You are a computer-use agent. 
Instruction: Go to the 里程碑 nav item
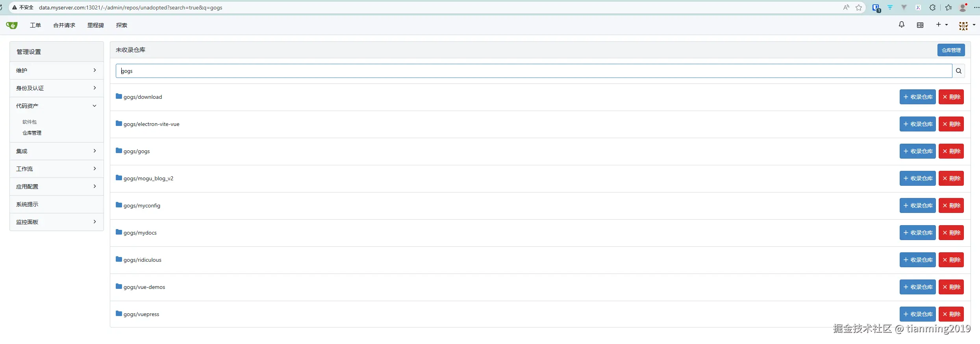click(96, 25)
